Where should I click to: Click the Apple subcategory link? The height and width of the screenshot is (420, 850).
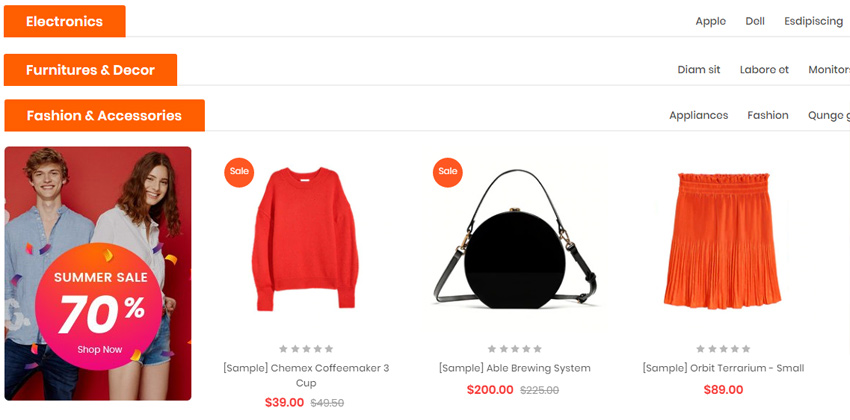click(x=710, y=21)
